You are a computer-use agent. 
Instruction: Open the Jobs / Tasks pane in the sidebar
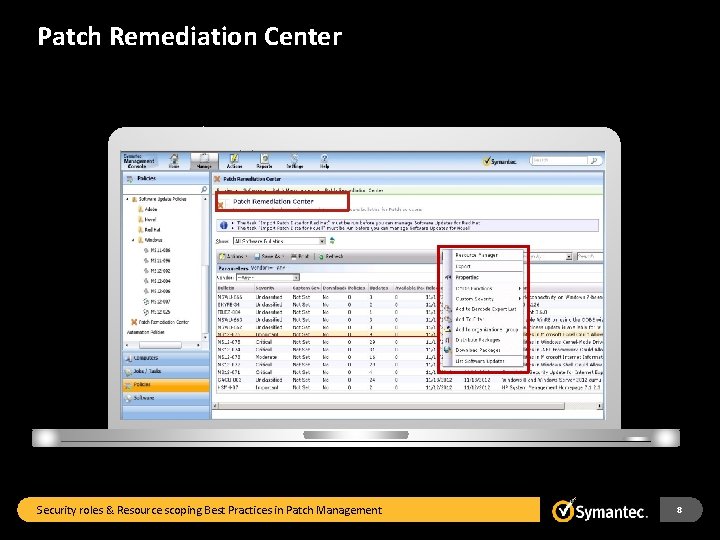[166, 371]
